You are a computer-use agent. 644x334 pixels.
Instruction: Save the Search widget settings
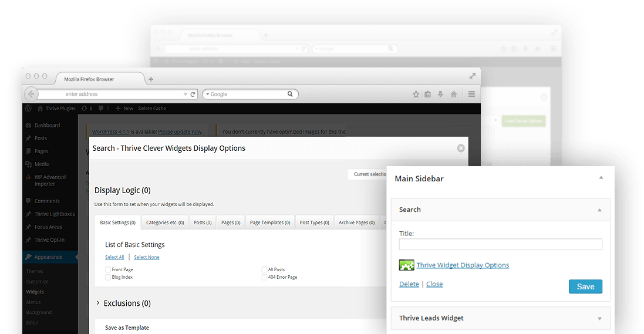pos(585,286)
